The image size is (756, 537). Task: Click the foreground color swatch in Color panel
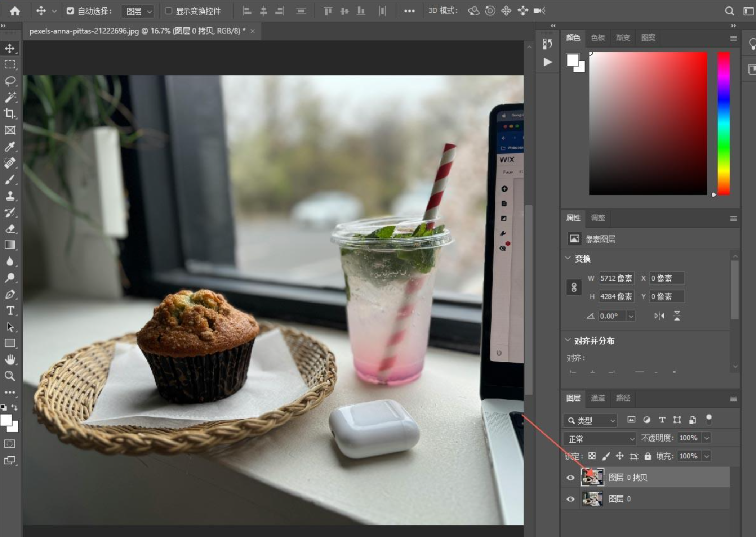(x=572, y=60)
